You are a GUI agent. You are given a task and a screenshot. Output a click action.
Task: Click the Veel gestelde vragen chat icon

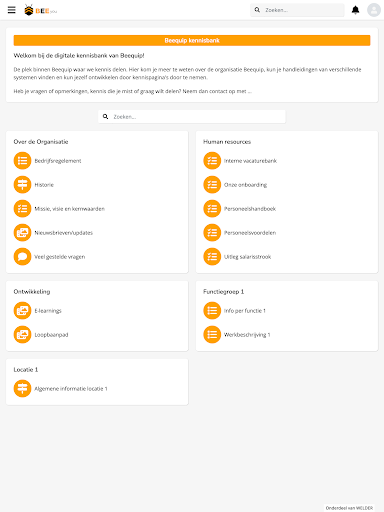(22, 257)
